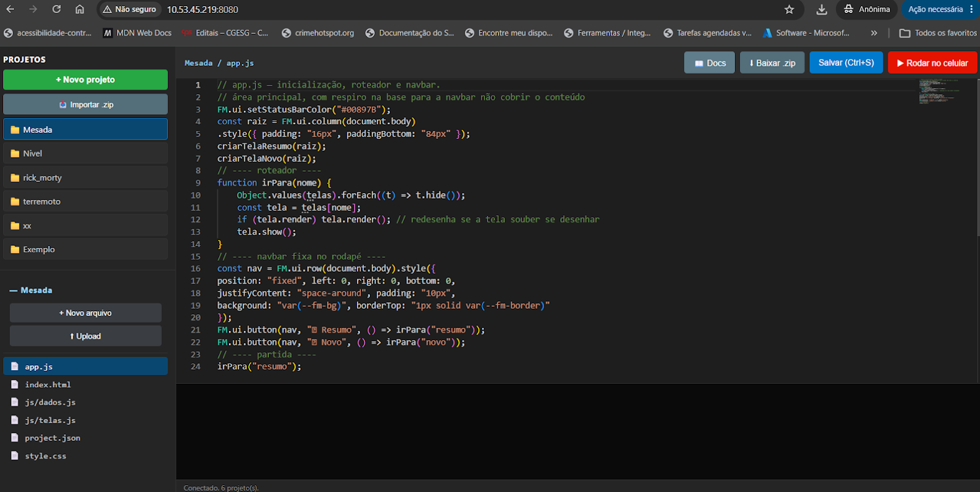The image size is (980, 492).
Task: Open the 'Encontre meu dispo...' bookmark
Action: tap(508, 33)
